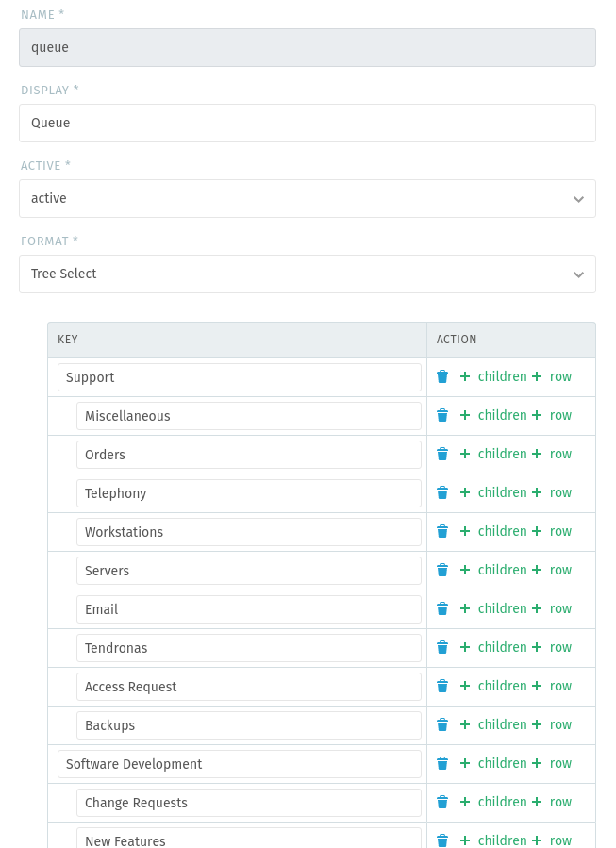Screen dimensions: 616x848
Task: Add children under the Telephony row
Action: pyautogui.click(x=493, y=492)
